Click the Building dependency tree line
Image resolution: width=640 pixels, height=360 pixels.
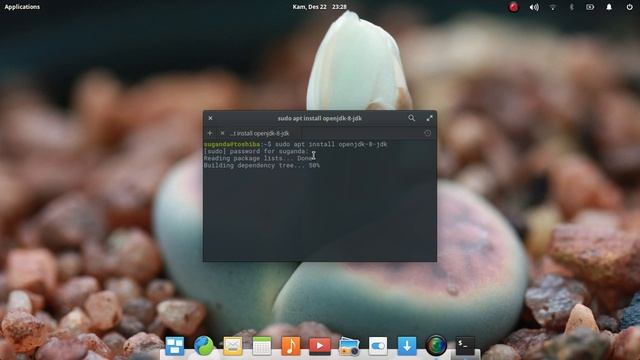pos(262,165)
